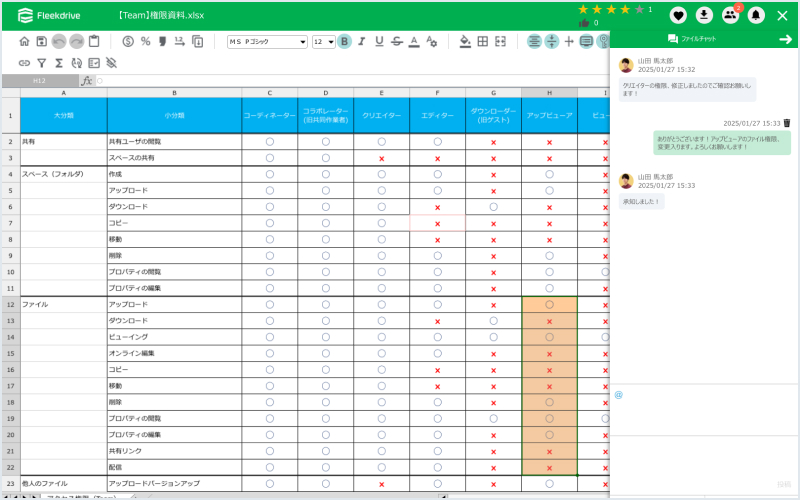800x500 pixels.
Task: Select the オンライン編集 cell
Action: pos(174,354)
